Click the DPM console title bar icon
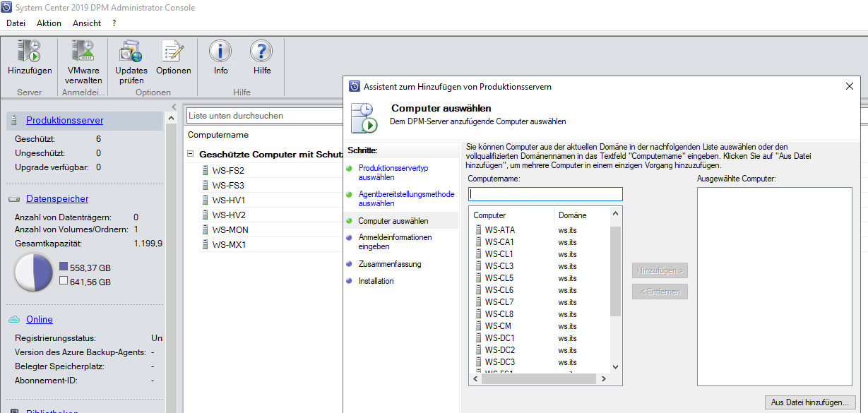The height and width of the screenshot is (413, 868). pyautogui.click(x=6, y=8)
